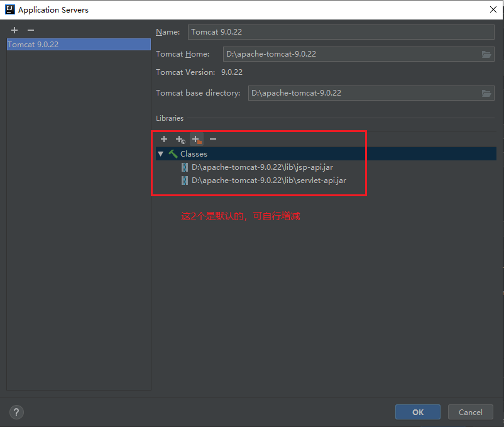Close the Application Servers dialog
Screen dimensions: 504x427
pyautogui.click(x=493, y=9)
